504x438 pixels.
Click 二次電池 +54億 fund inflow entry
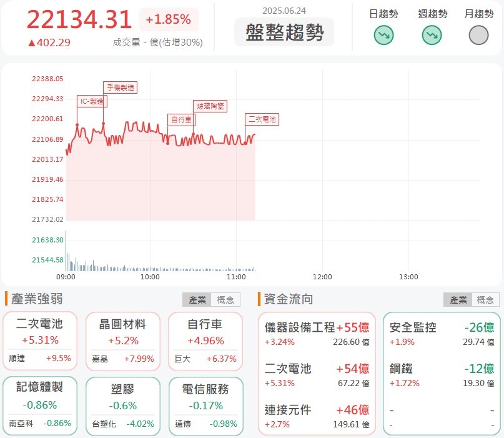317,375
